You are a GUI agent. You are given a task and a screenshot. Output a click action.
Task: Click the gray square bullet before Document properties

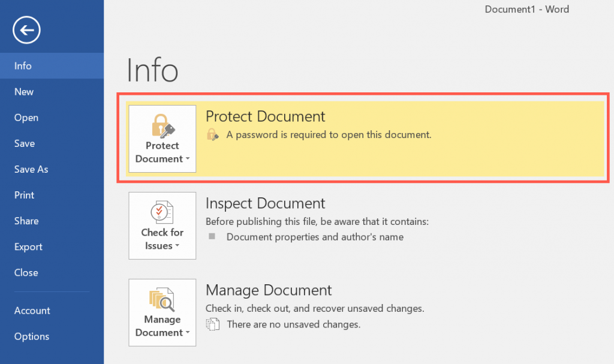tap(212, 237)
